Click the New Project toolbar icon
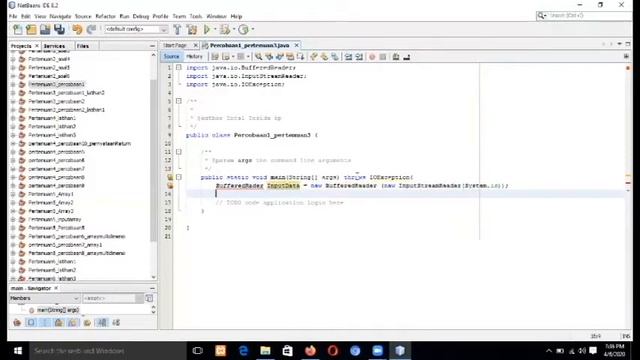This screenshot has height=360, width=640. [31, 29]
